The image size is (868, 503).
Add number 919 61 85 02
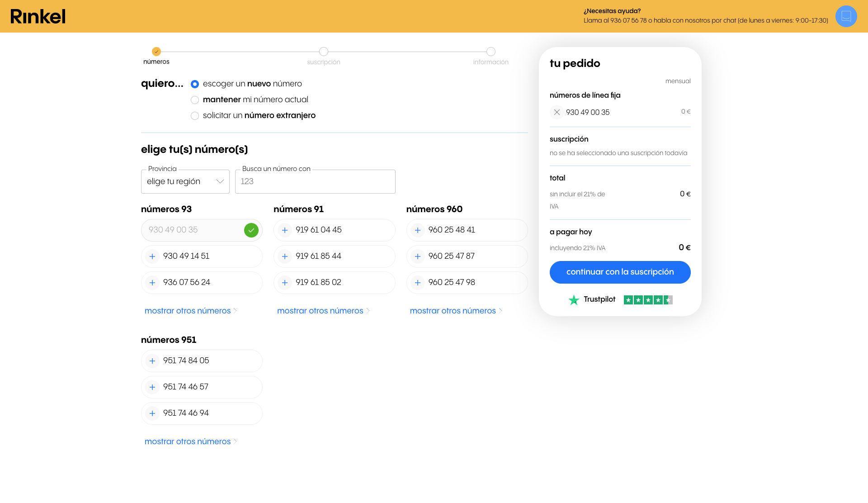(285, 283)
